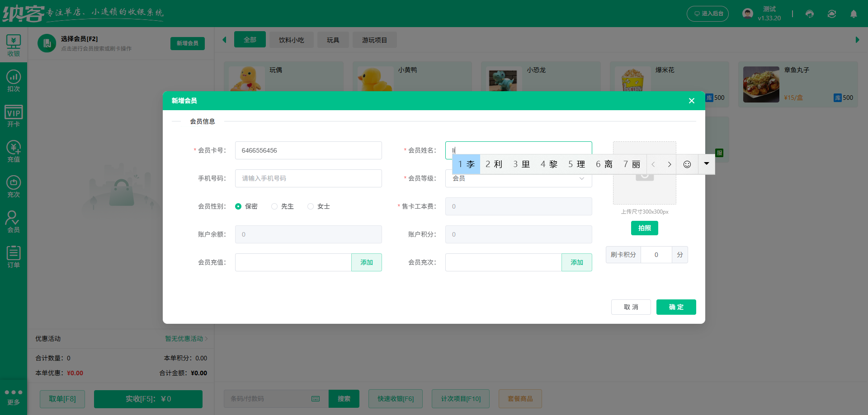Switch to the 饮料小吃 category tab

[x=291, y=40]
